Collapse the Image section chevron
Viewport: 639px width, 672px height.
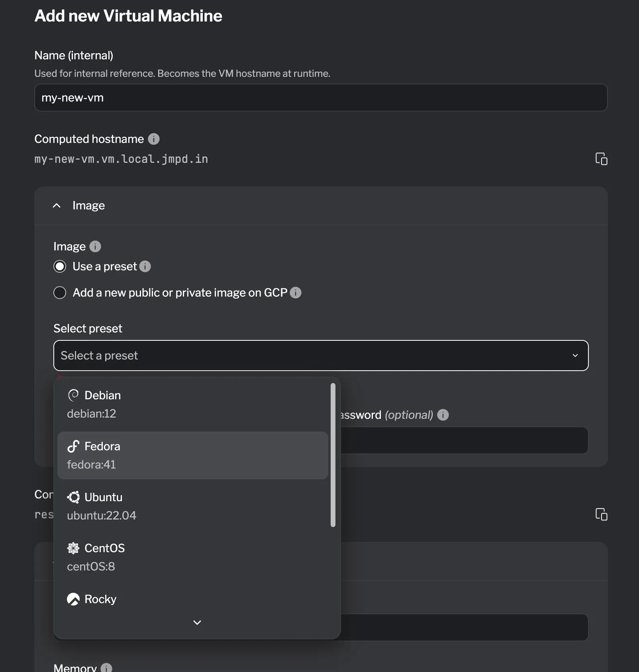[x=57, y=205]
